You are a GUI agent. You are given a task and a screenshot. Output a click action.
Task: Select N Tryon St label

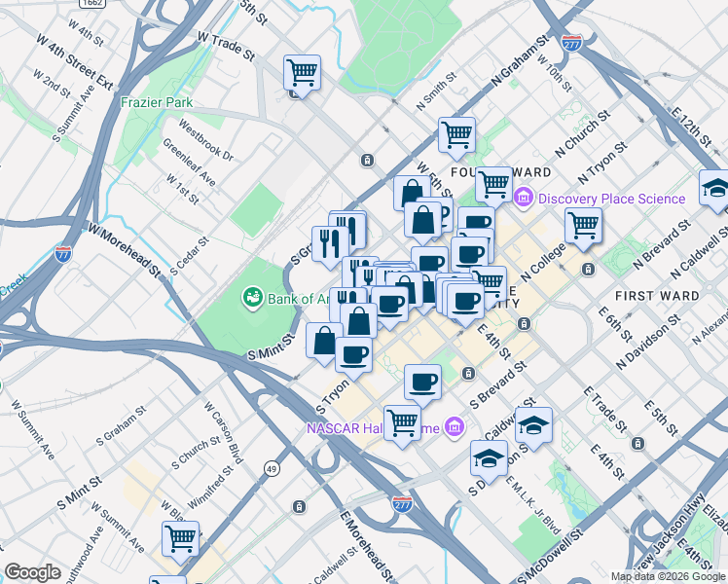(x=602, y=163)
